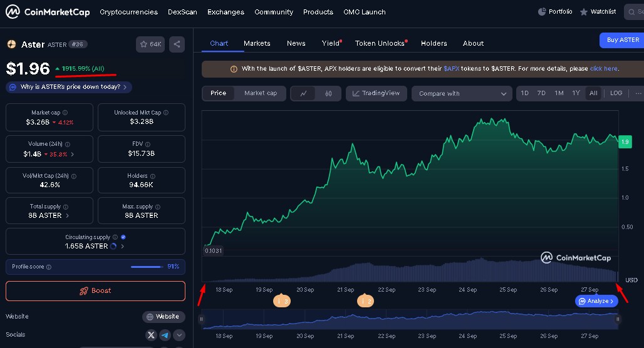The height and width of the screenshot is (348, 644).
Task: Open Community menu
Action: coord(274,12)
